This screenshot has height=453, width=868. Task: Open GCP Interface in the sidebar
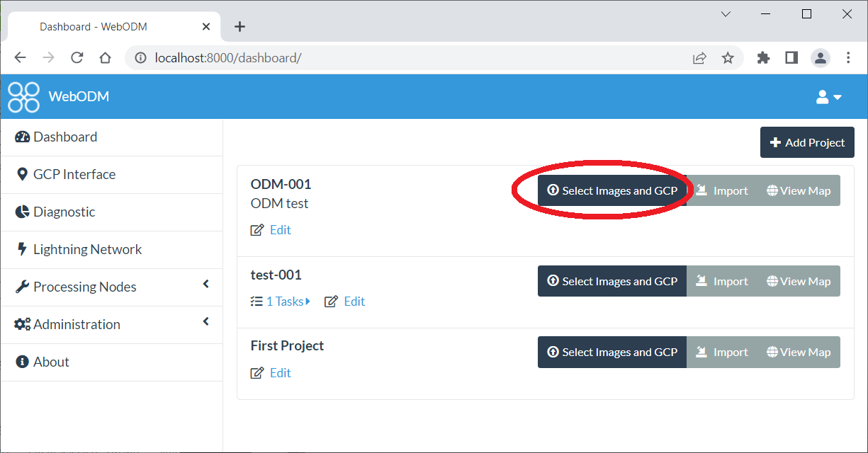point(112,175)
